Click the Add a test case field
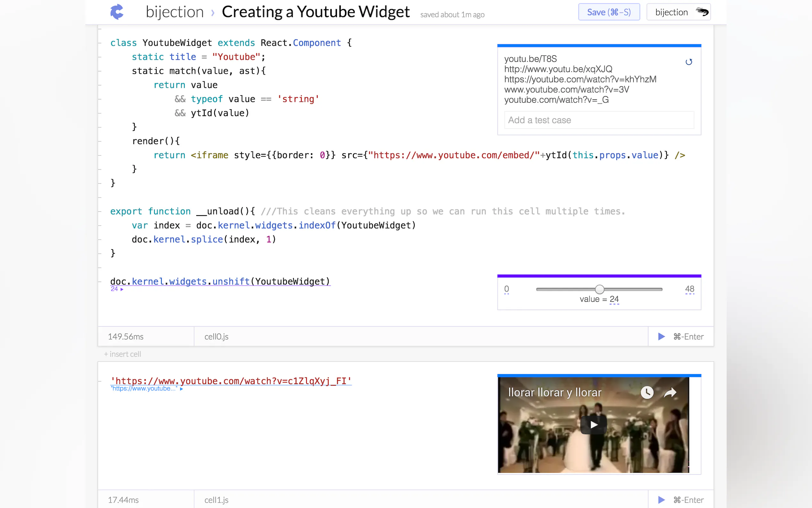The width and height of the screenshot is (812, 508). tap(599, 120)
